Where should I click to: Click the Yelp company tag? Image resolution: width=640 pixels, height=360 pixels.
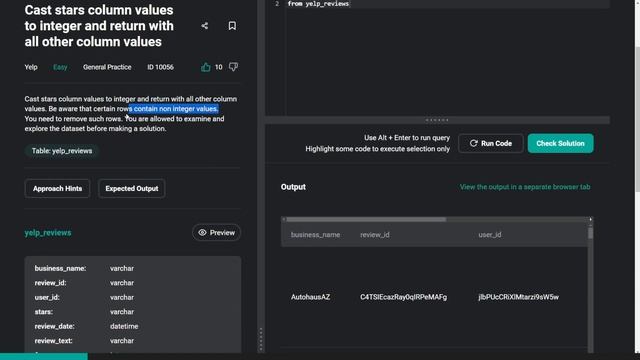coord(31,67)
